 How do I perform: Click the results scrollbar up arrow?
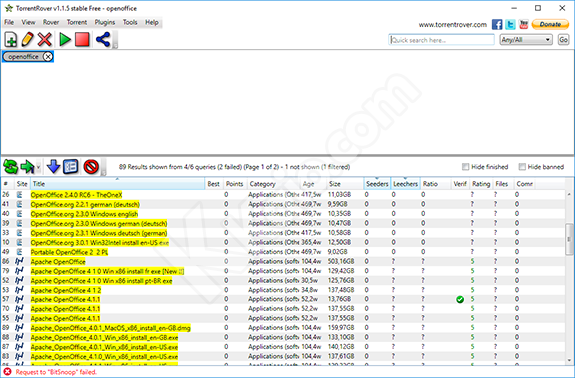tap(569, 194)
